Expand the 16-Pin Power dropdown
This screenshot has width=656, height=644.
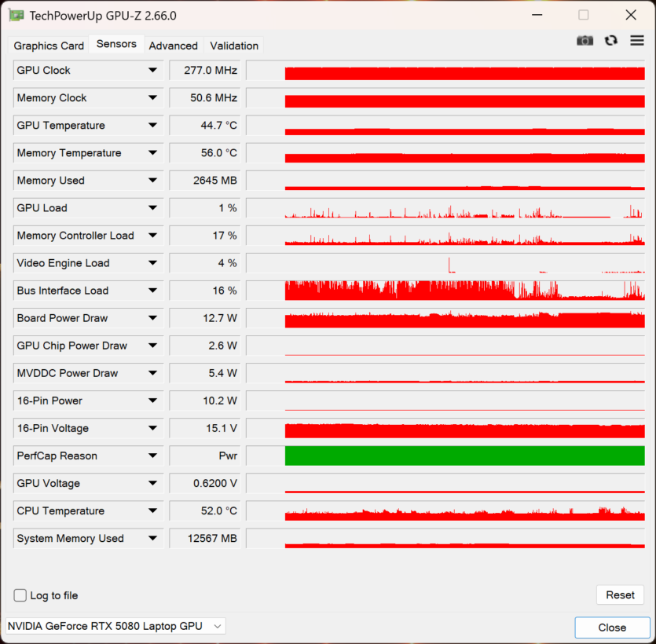tap(152, 401)
